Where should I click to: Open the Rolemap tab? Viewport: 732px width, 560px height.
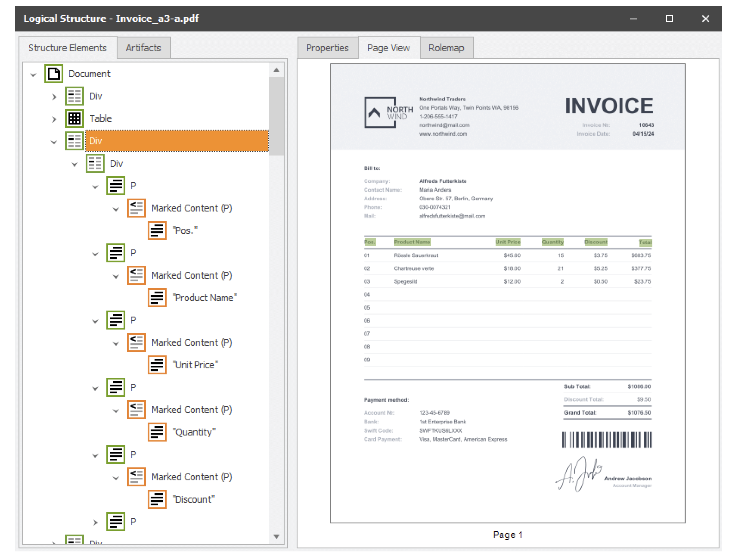point(446,48)
